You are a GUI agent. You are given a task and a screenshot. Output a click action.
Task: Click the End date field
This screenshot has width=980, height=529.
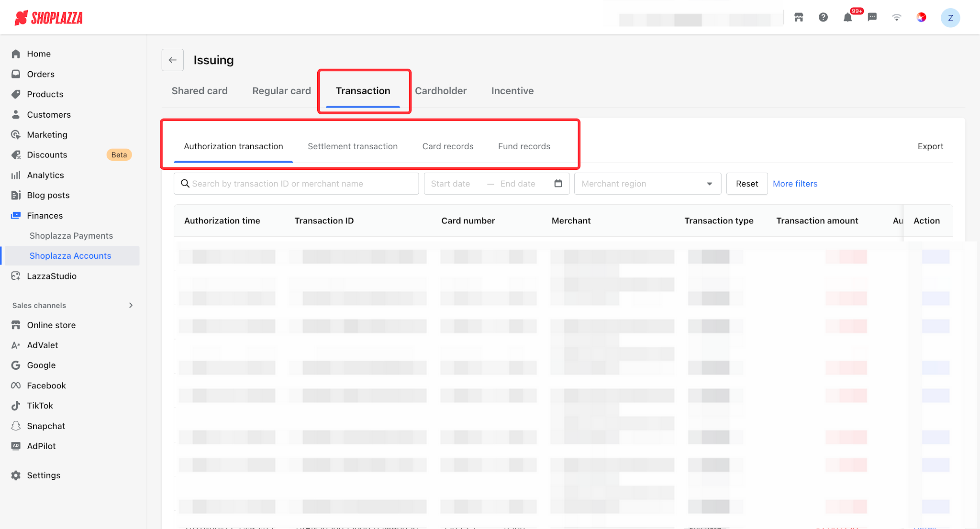coord(518,184)
